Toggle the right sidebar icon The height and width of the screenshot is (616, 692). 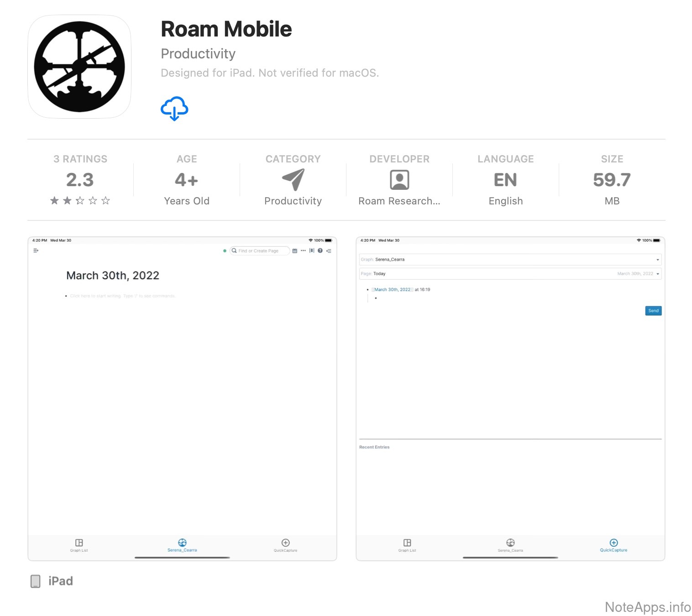329,251
